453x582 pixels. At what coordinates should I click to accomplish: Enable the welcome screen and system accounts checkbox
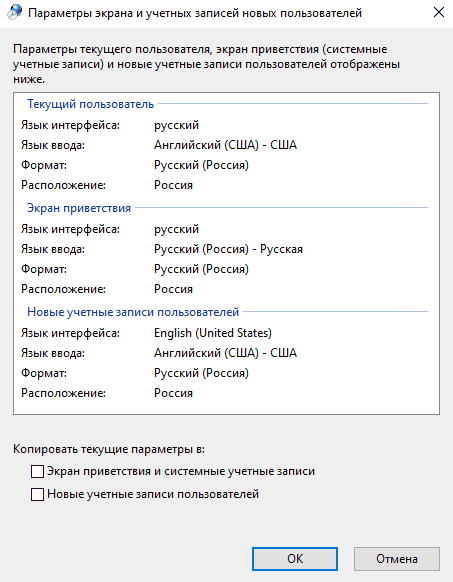[x=38, y=471]
